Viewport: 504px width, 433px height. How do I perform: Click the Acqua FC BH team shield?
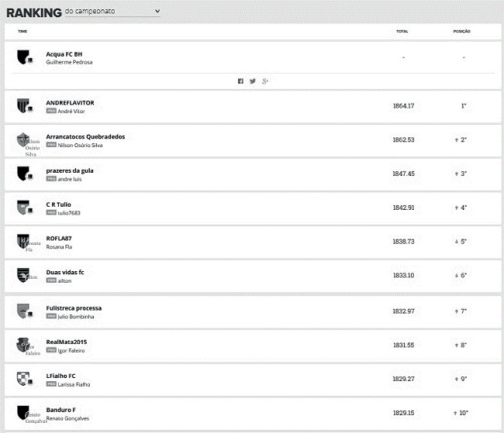pos(23,57)
